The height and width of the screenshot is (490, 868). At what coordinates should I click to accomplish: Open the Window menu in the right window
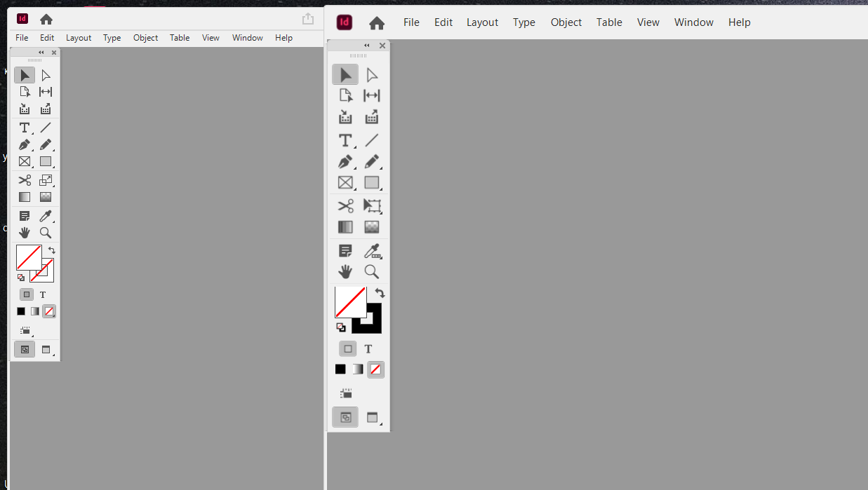[x=693, y=22]
